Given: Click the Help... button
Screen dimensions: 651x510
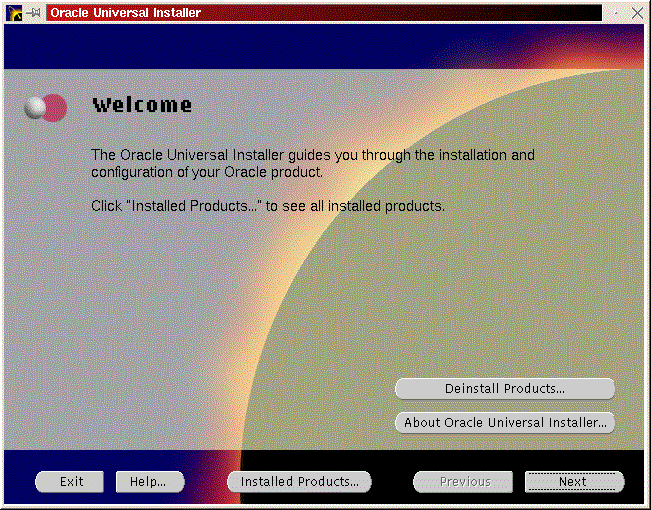Looking at the screenshot, I should pos(149,482).
